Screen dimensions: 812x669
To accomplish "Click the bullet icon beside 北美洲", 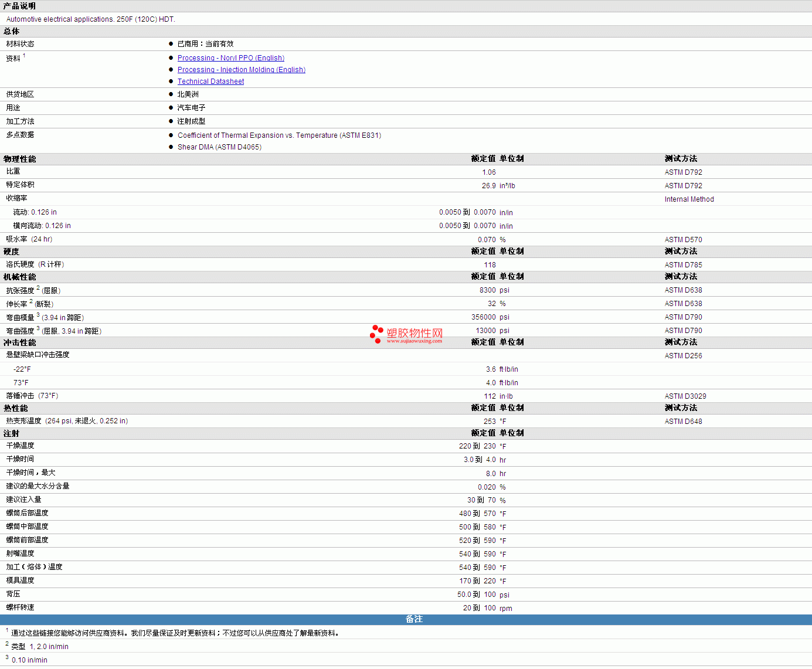I will click(x=171, y=94).
